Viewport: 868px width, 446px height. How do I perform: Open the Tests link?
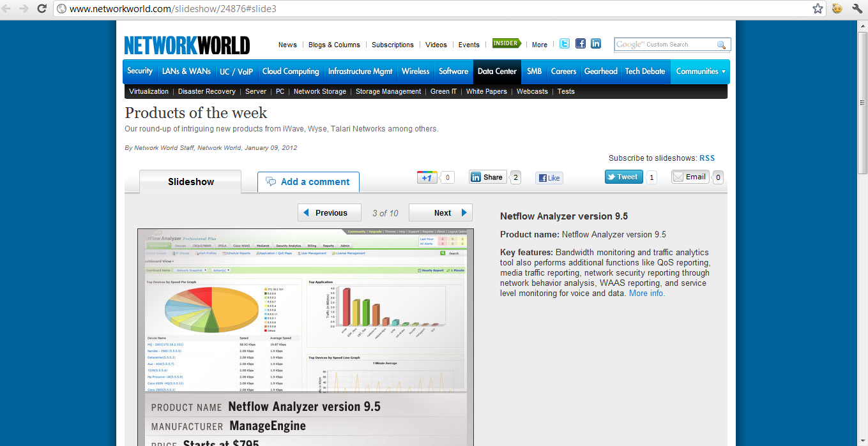pyautogui.click(x=566, y=91)
